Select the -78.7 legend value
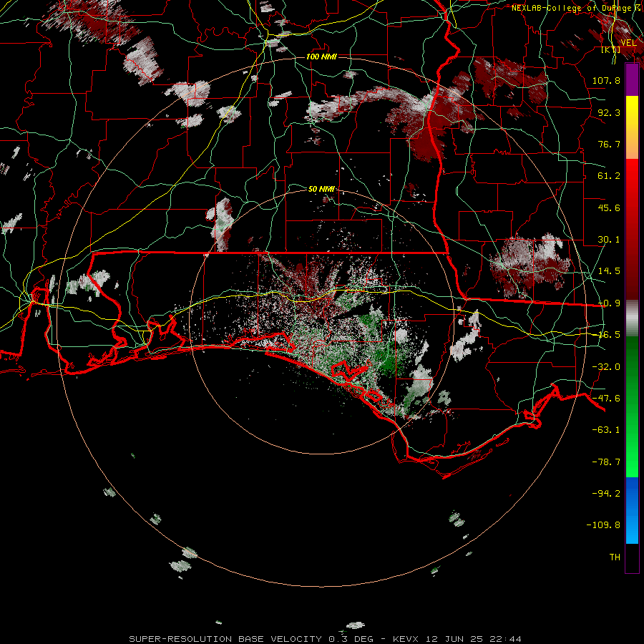This screenshot has height=644, width=644. [x=606, y=462]
